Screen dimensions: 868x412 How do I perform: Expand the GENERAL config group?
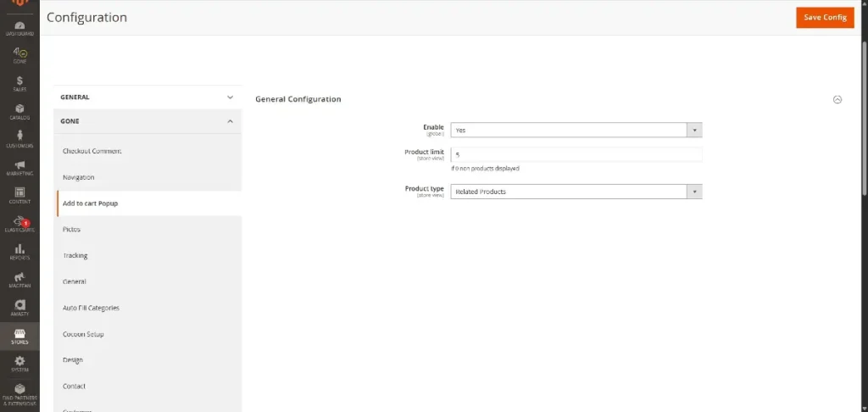tap(147, 97)
